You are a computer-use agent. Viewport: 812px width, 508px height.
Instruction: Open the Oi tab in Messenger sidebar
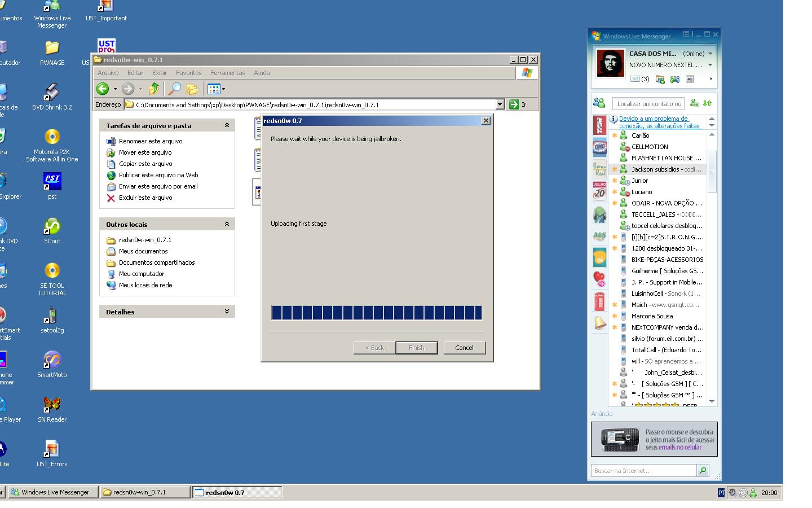pos(599,257)
